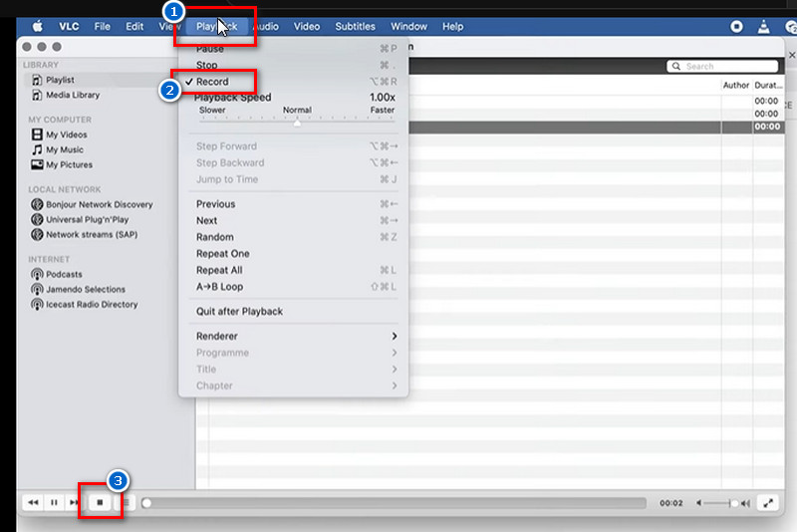
Task: Click the search magnifier icon
Action: point(676,66)
